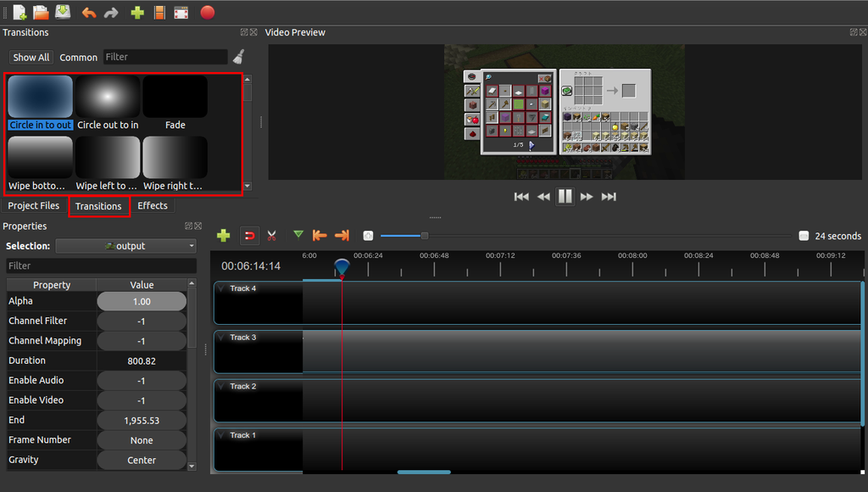Add a new track with the timeline plus icon
This screenshot has height=492, width=868.
click(224, 236)
